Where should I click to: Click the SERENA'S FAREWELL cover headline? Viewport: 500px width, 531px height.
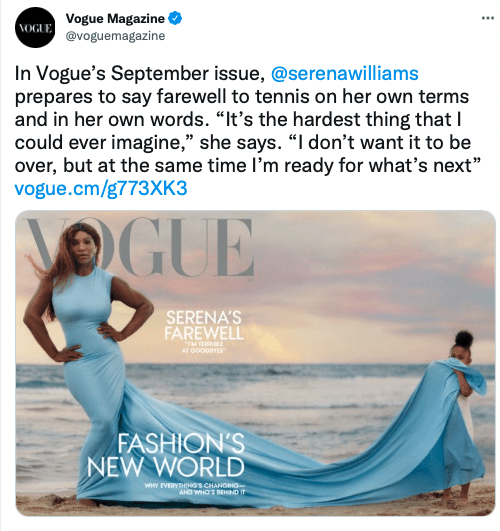coord(204,325)
